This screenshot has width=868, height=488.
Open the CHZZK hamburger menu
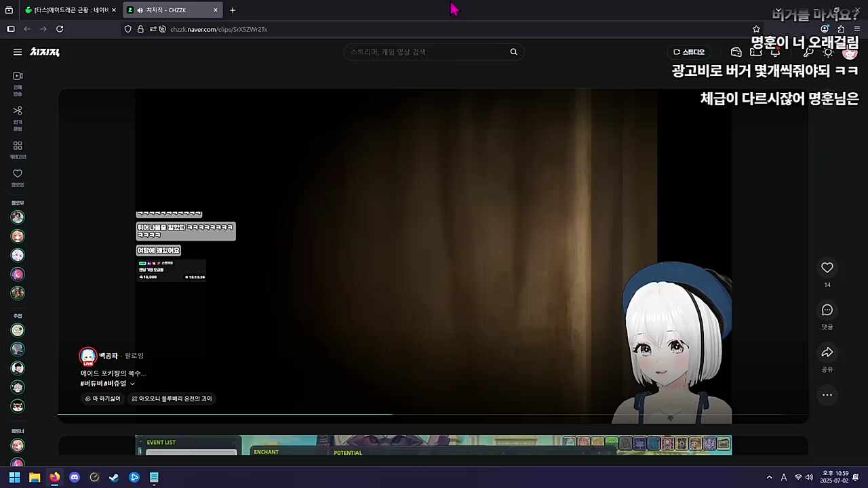pos(18,52)
